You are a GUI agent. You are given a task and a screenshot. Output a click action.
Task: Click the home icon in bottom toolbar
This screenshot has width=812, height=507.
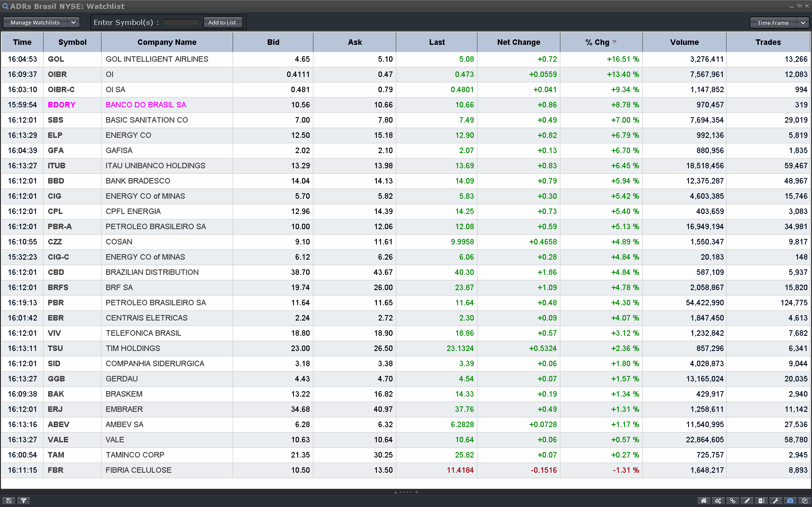[x=704, y=501]
